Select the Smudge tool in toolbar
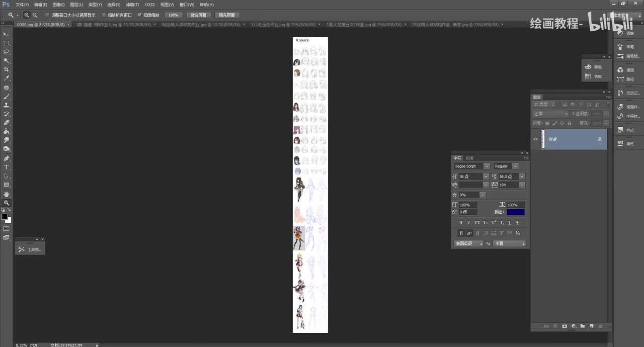 click(7, 140)
